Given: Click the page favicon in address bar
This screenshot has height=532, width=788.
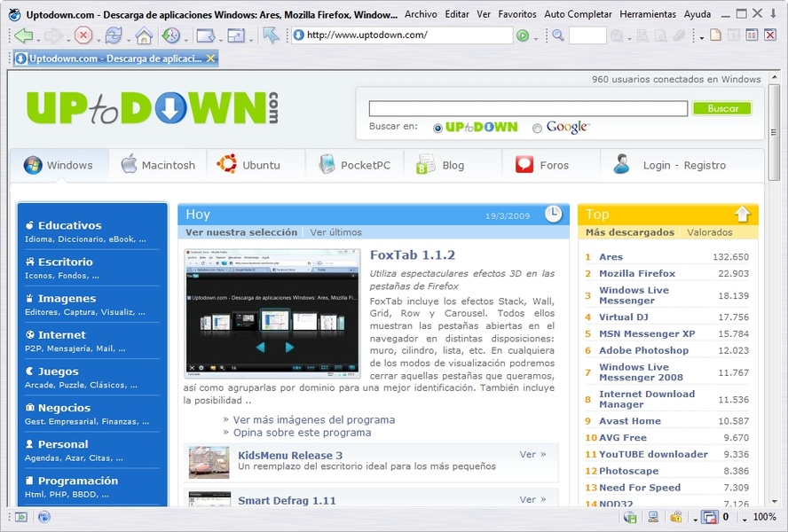Looking at the screenshot, I should click(298, 35).
